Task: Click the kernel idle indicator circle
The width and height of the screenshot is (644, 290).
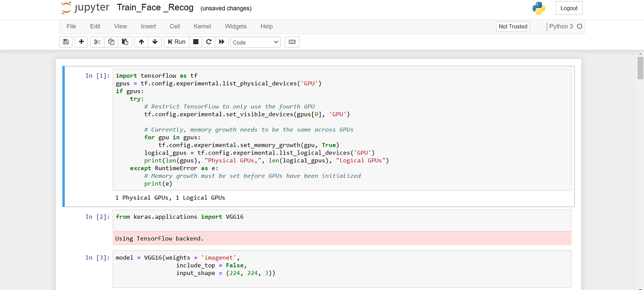Action: [x=580, y=26]
